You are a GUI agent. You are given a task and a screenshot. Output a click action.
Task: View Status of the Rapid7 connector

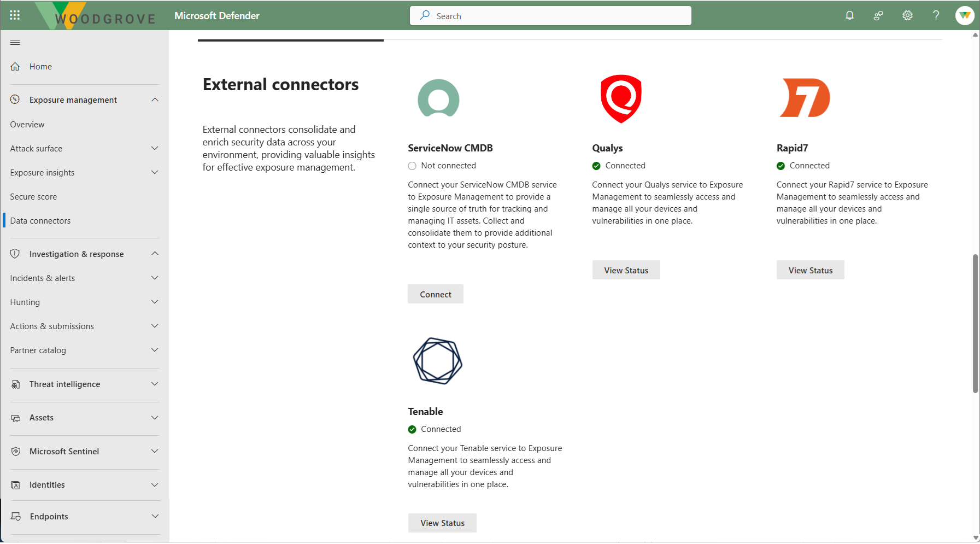point(810,270)
